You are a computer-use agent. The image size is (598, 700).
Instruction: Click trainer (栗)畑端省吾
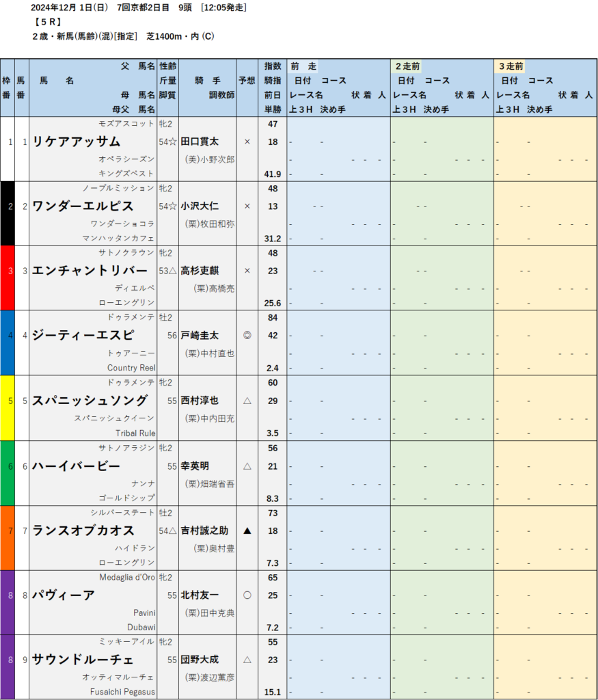(x=210, y=484)
